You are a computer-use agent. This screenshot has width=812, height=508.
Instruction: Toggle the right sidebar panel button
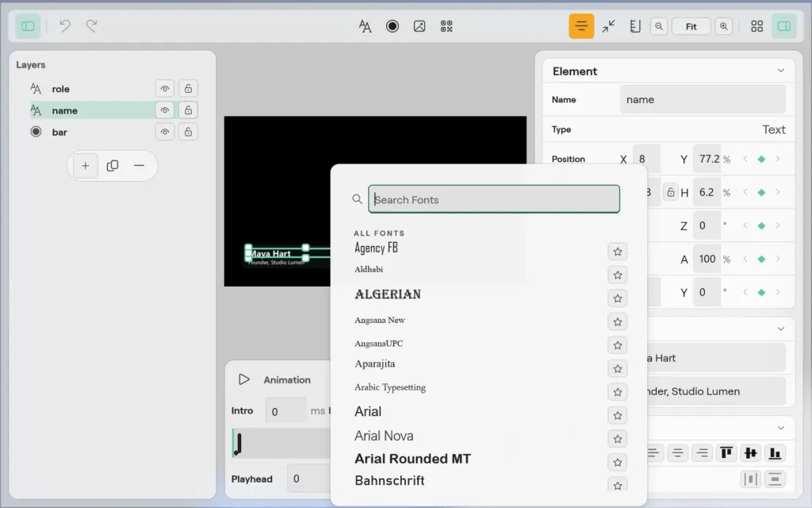coord(784,26)
